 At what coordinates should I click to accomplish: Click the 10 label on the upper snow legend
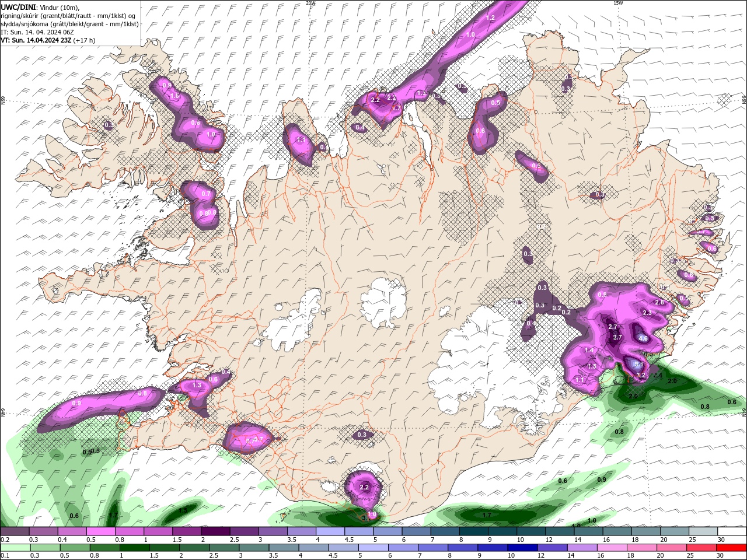click(x=520, y=540)
